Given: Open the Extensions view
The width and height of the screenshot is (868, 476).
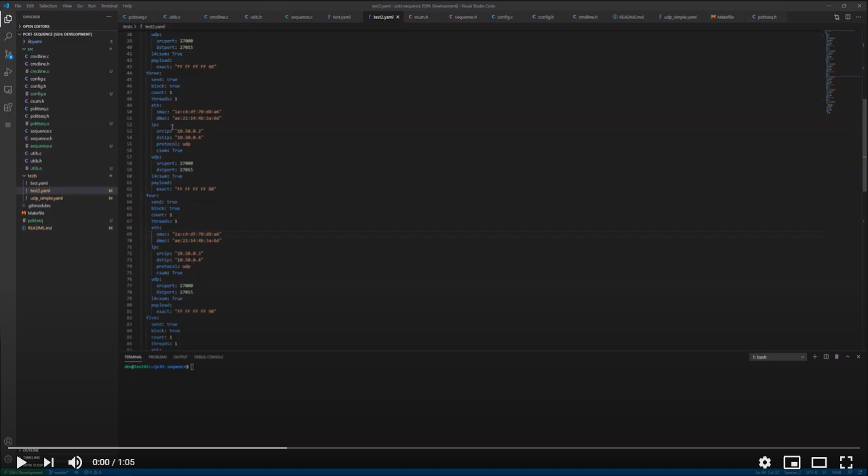Looking at the screenshot, I should [x=8, y=107].
